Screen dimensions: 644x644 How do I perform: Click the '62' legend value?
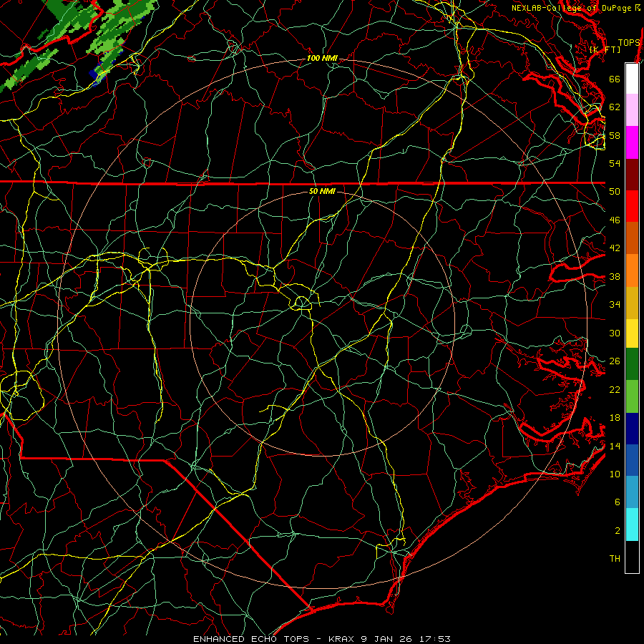click(x=615, y=107)
